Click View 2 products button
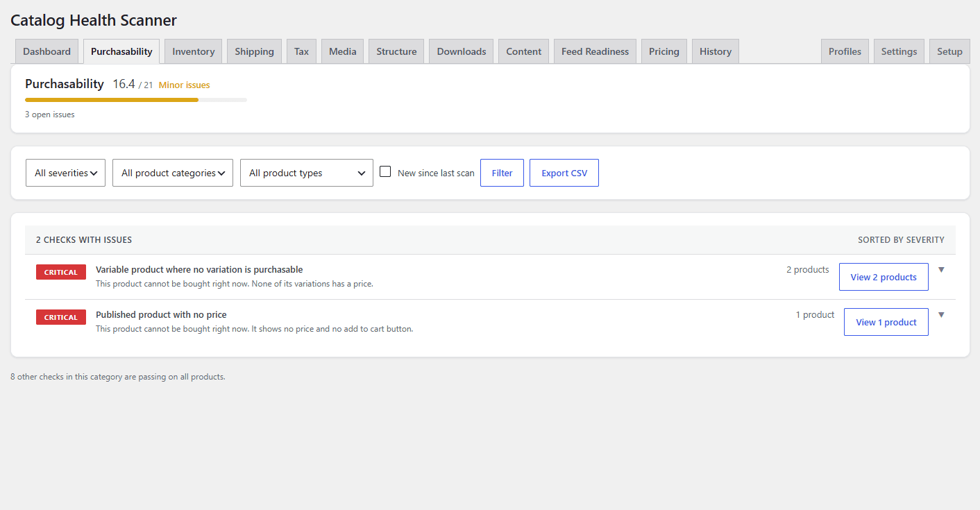 coord(884,277)
